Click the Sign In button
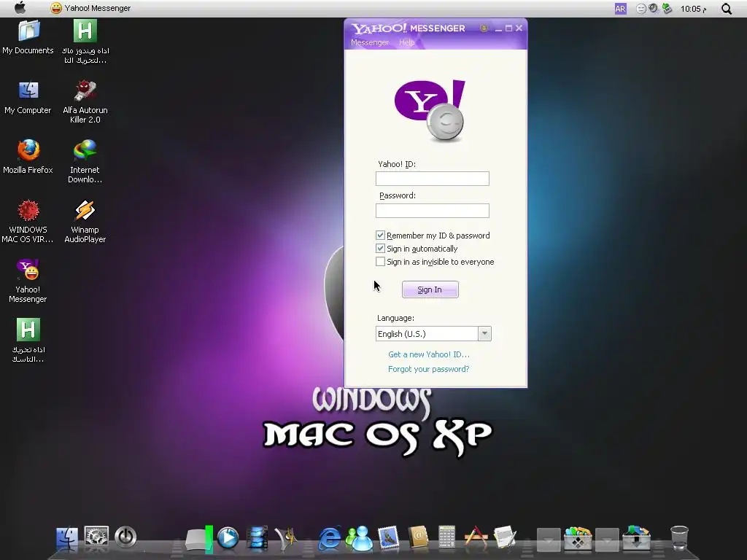 (x=430, y=289)
